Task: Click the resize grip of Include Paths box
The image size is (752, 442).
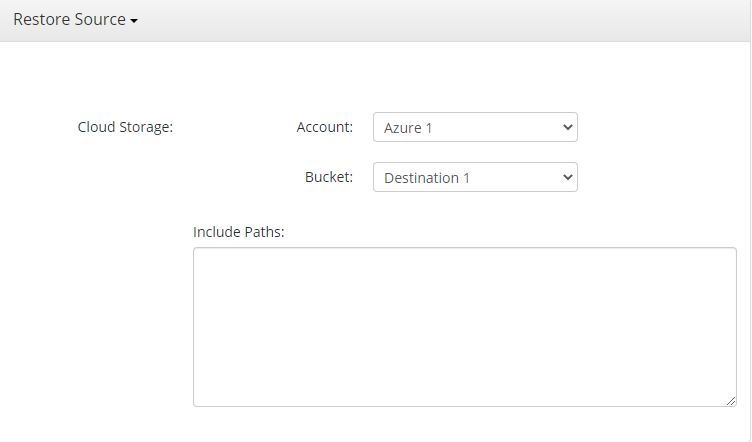Action: coord(731,401)
